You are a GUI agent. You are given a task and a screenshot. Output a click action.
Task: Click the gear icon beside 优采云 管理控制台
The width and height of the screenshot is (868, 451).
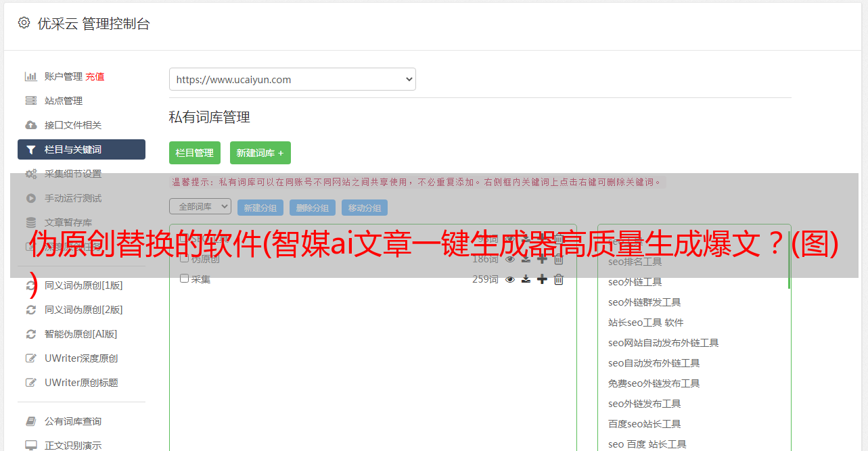(x=24, y=23)
